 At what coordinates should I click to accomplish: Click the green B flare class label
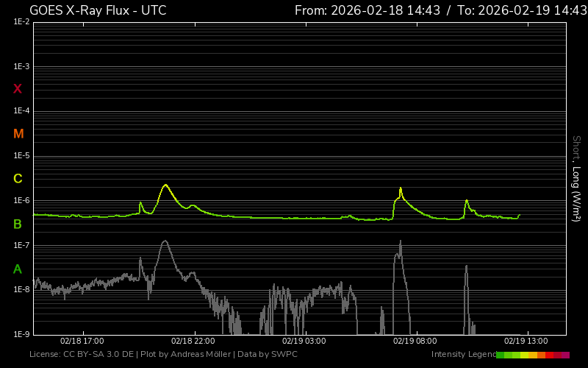pos(18,224)
